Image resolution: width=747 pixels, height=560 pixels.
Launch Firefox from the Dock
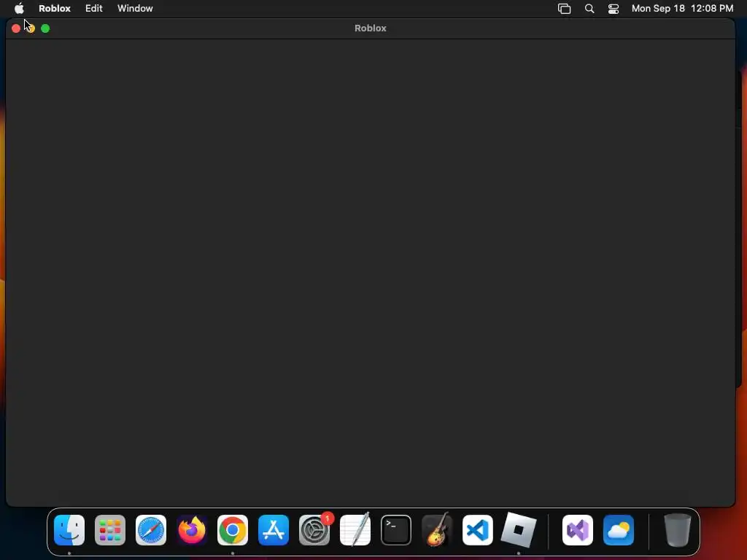point(192,530)
